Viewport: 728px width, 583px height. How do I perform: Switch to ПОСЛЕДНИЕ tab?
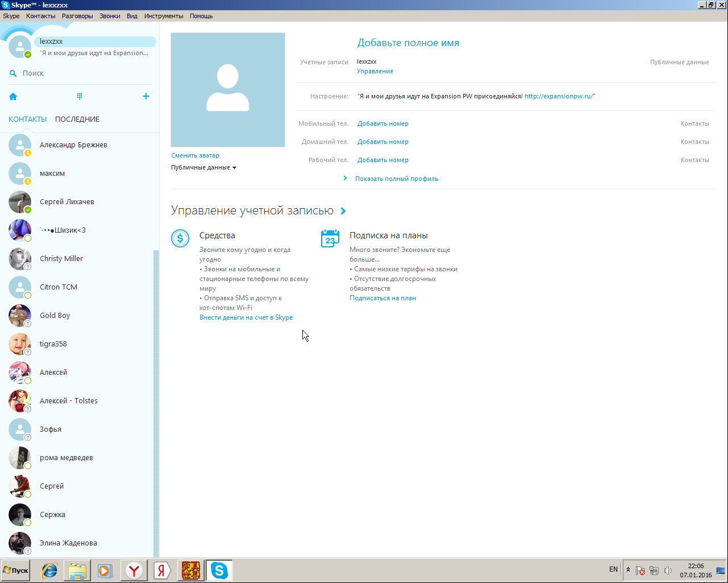(x=77, y=119)
